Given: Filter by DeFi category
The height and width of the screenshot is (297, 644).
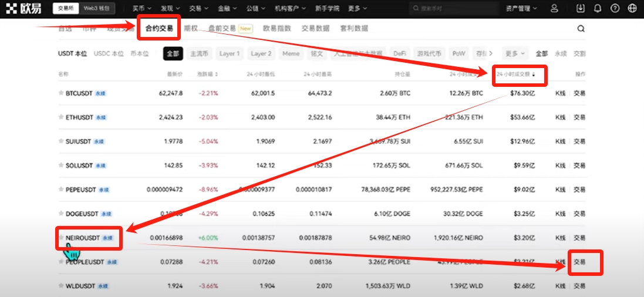Looking at the screenshot, I should [x=400, y=53].
